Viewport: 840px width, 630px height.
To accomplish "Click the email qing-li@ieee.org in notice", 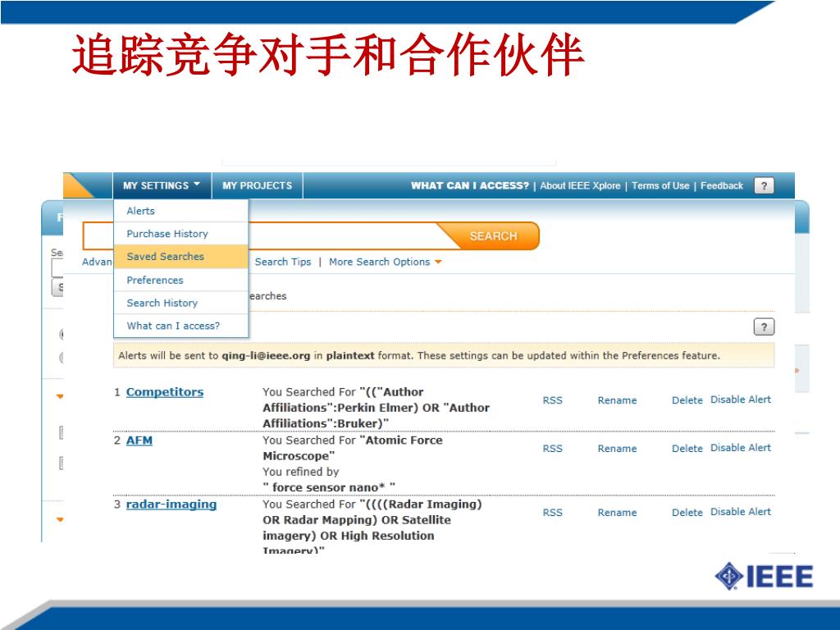I will (267, 356).
